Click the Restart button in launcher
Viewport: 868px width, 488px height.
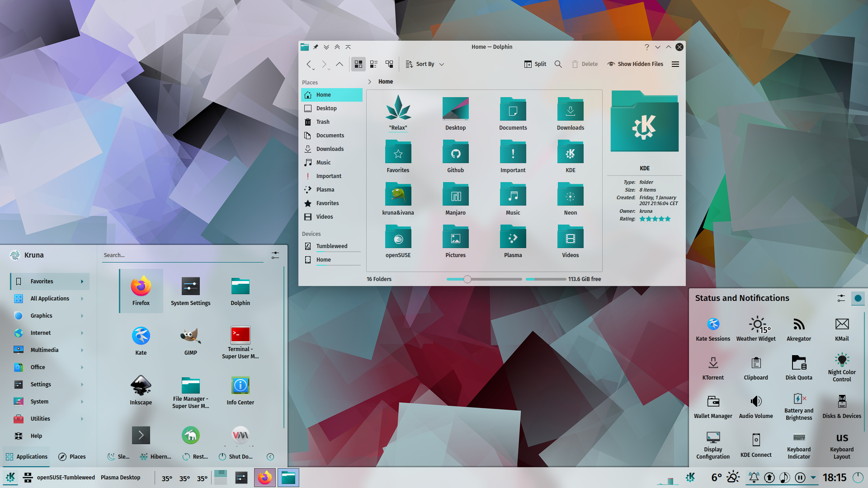(195, 457)
